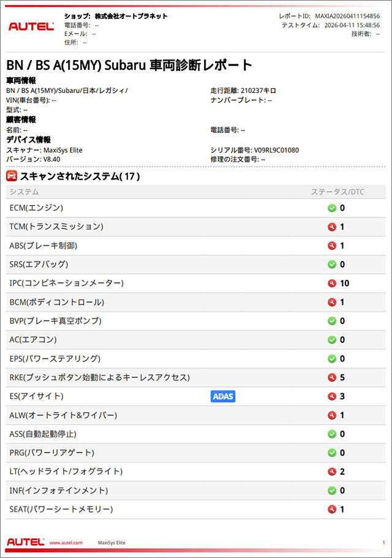Image resolution: width=392 pixels, height=558 pixels.
Task: Select the EPS(パワーステアリング) row
Action: [x=195, y=359]
